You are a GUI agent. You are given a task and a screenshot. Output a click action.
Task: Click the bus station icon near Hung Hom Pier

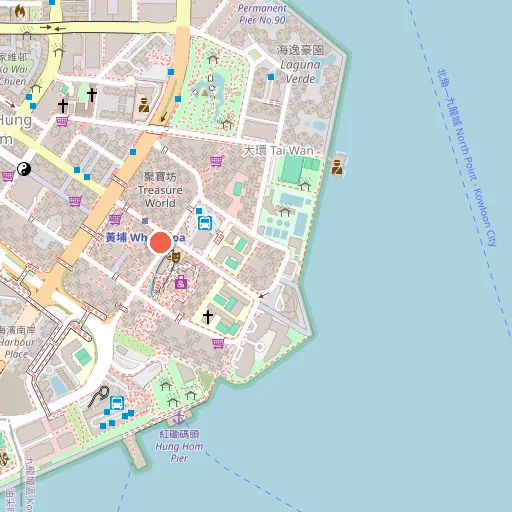117,403
